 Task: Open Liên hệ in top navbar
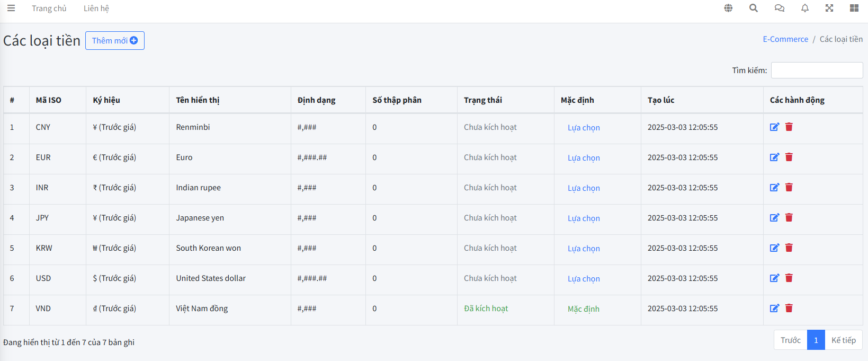tap(96, 8)
